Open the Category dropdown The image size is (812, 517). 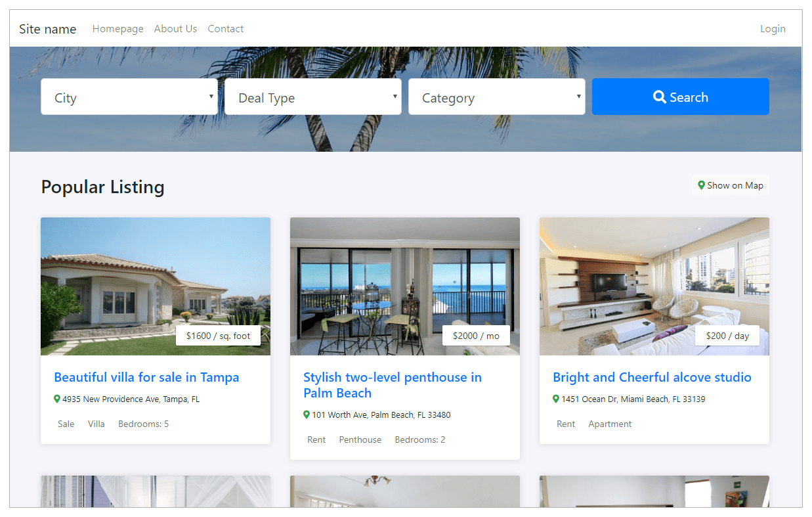pos(496,97)
